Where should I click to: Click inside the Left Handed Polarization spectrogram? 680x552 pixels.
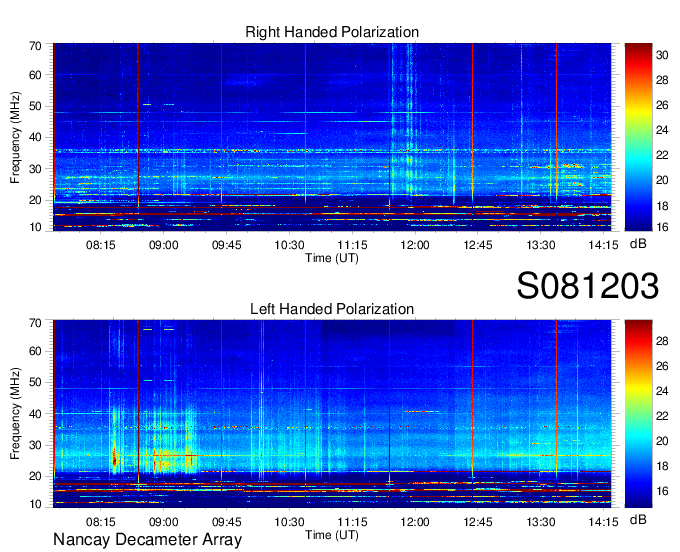[x=332, y=414]
